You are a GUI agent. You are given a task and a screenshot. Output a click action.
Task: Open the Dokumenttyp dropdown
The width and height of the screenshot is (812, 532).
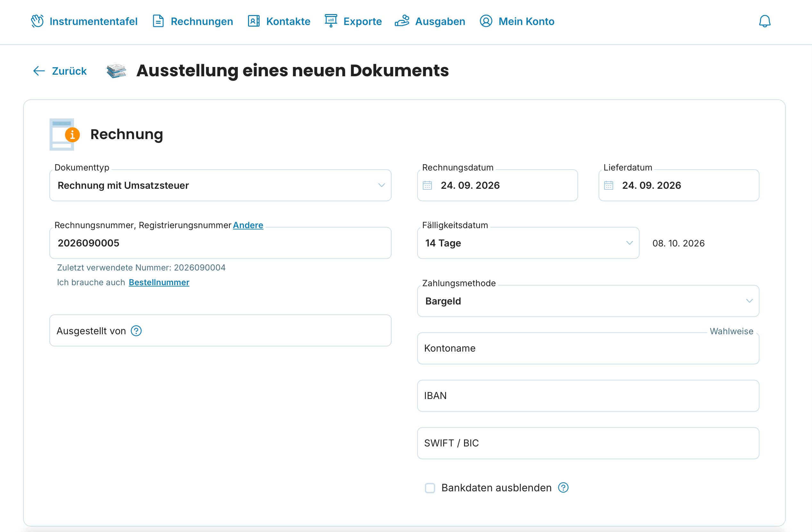220,185
